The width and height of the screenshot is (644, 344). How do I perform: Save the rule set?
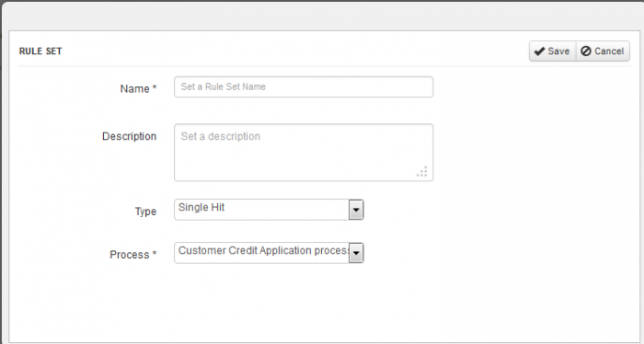pos(553,51)
